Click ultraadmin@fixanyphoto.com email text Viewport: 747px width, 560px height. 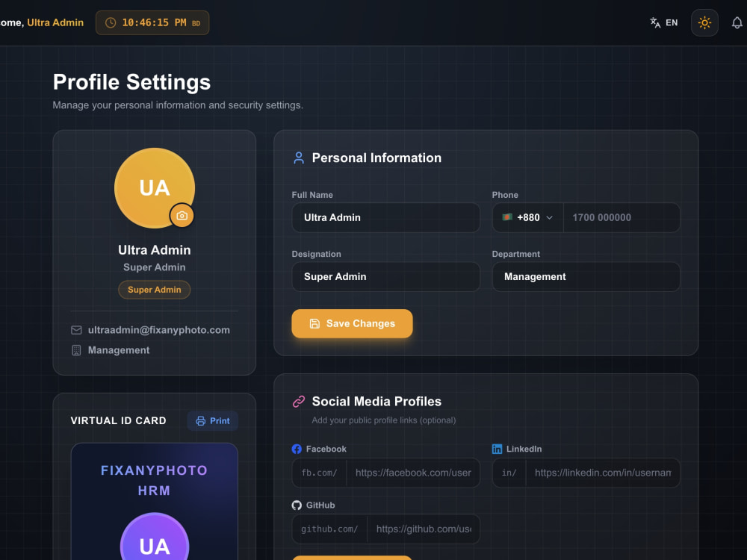(x=158, y=330)
